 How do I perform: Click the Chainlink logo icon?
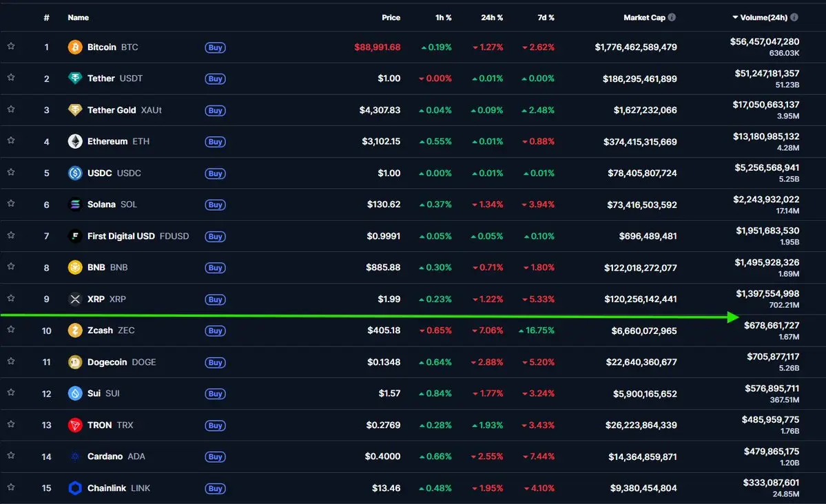point(75,488)
